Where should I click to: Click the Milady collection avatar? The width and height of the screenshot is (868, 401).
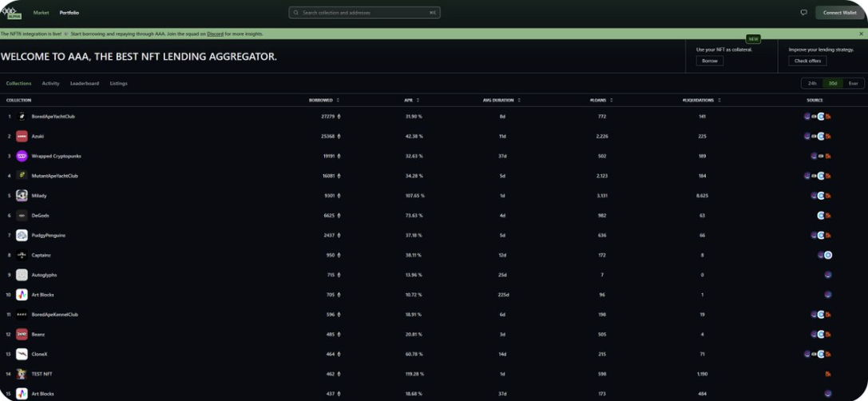22,196
